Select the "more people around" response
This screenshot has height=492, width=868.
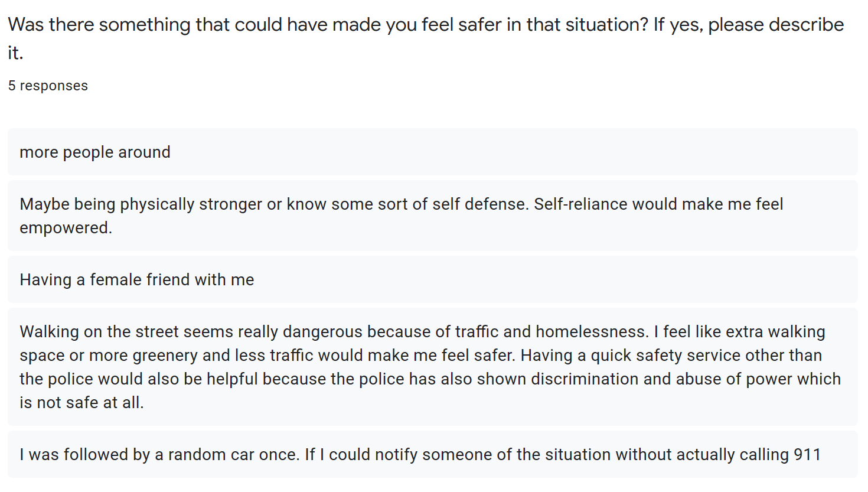pyautogui.click(x=95, y=152)
